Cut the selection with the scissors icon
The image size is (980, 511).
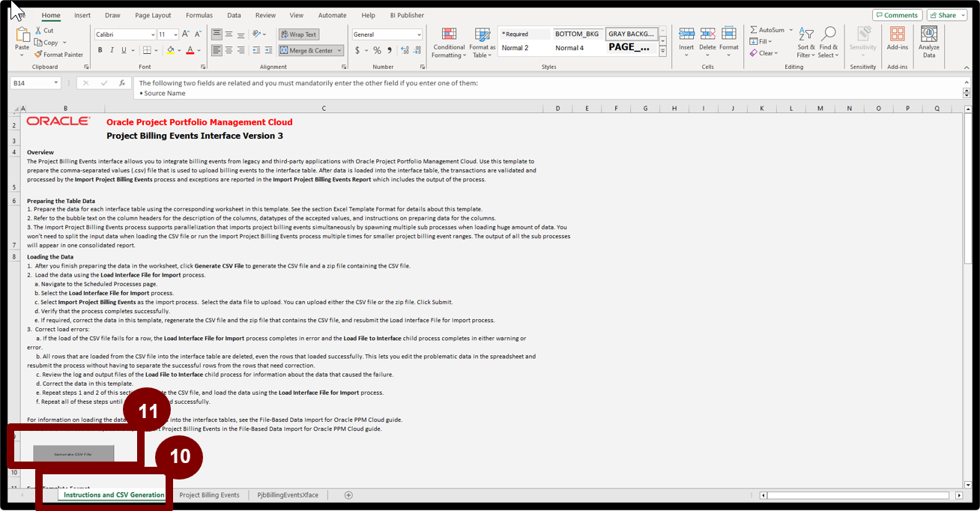(38, 31)
